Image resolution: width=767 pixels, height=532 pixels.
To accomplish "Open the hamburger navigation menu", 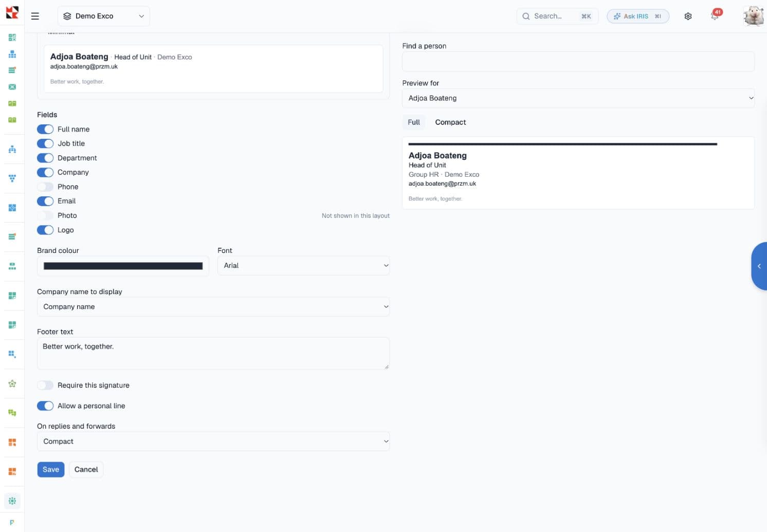I will point(35,16).
